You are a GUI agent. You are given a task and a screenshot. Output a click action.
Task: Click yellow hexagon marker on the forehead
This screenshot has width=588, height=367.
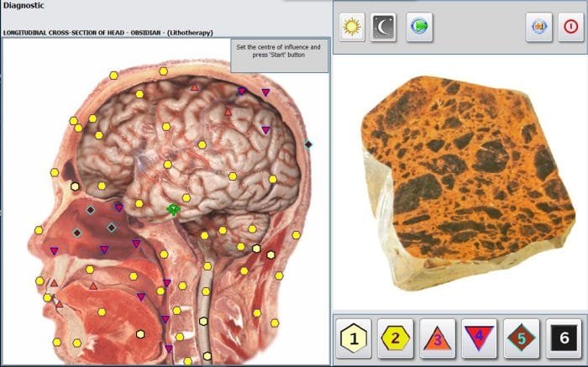[74, 121]
